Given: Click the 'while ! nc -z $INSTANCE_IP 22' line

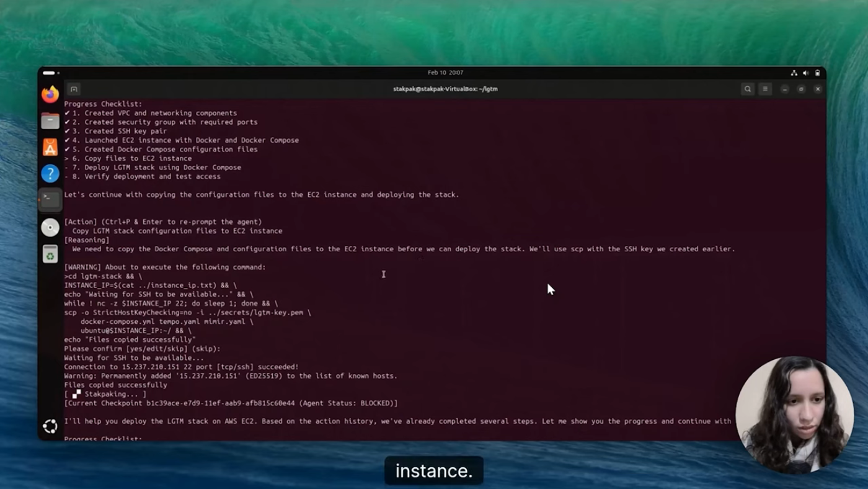Looking at the screenshot, I should coord(171,303).
